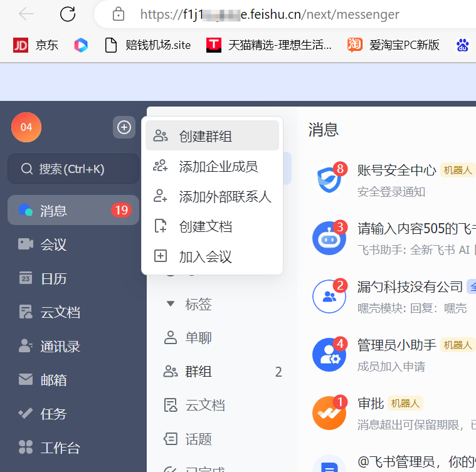Open the 审批 bot conversation
476x472 pixels.
pyautogui.click(x=391, y=413)
